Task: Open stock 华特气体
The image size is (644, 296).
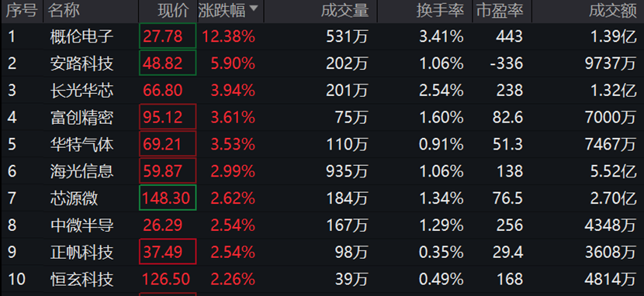Action: coord(81,145)
